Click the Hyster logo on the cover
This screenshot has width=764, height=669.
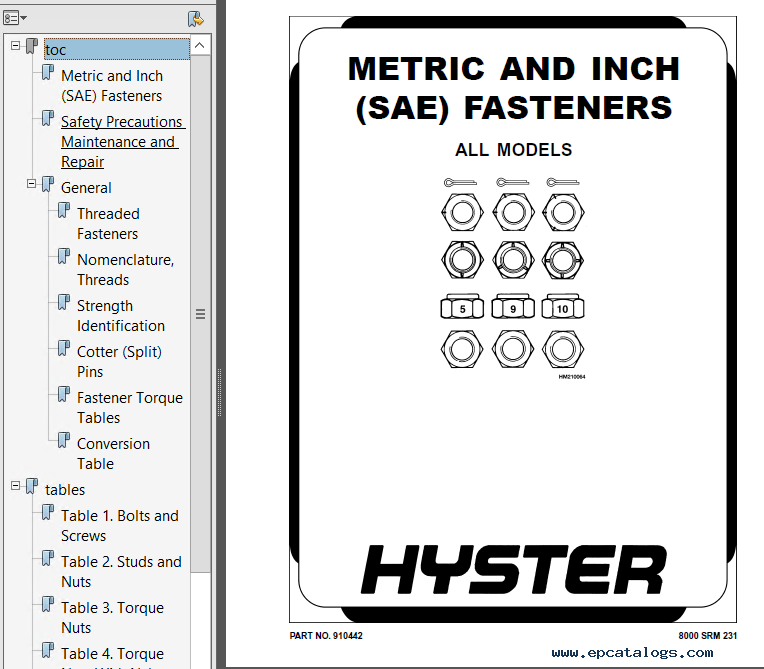[514, 569]
